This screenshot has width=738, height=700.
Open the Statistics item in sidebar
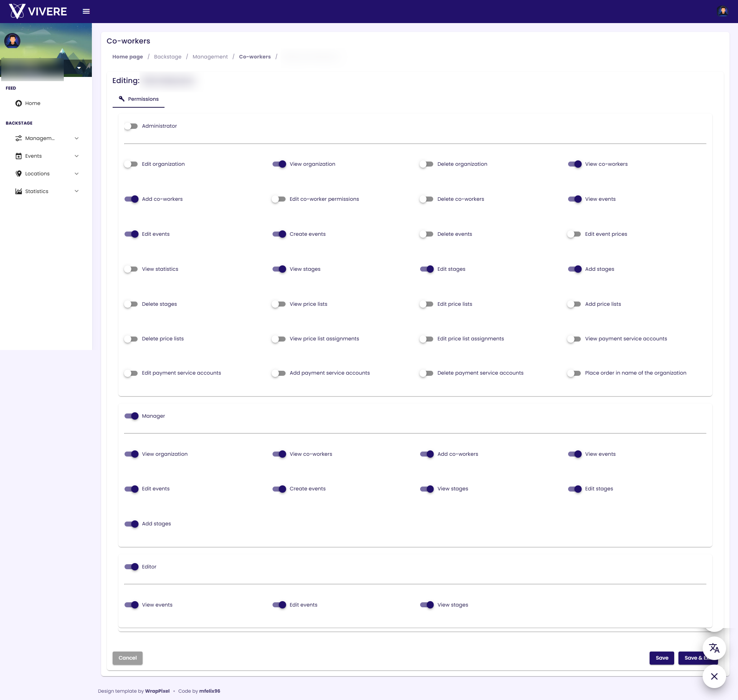click(x=46, y=191)
